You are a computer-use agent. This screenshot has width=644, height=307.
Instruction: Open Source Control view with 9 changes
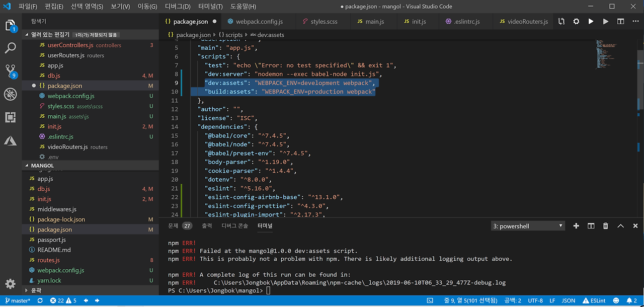[x=11, y=71]
